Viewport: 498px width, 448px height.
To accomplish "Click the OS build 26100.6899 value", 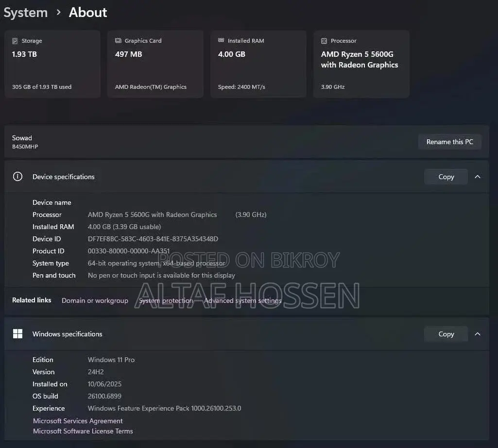I will pos(104,396).
